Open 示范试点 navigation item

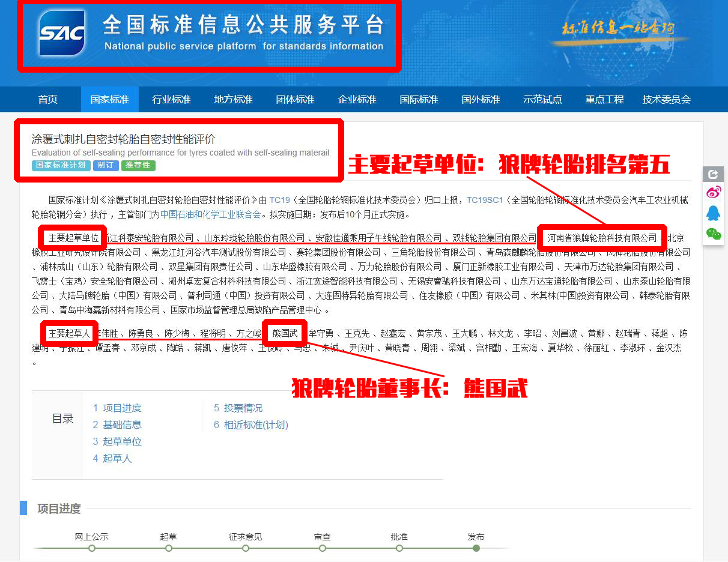[x=543, y=100]
